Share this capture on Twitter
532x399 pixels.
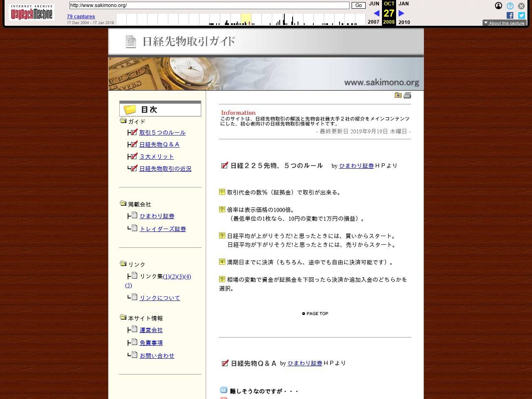point(521,15)
